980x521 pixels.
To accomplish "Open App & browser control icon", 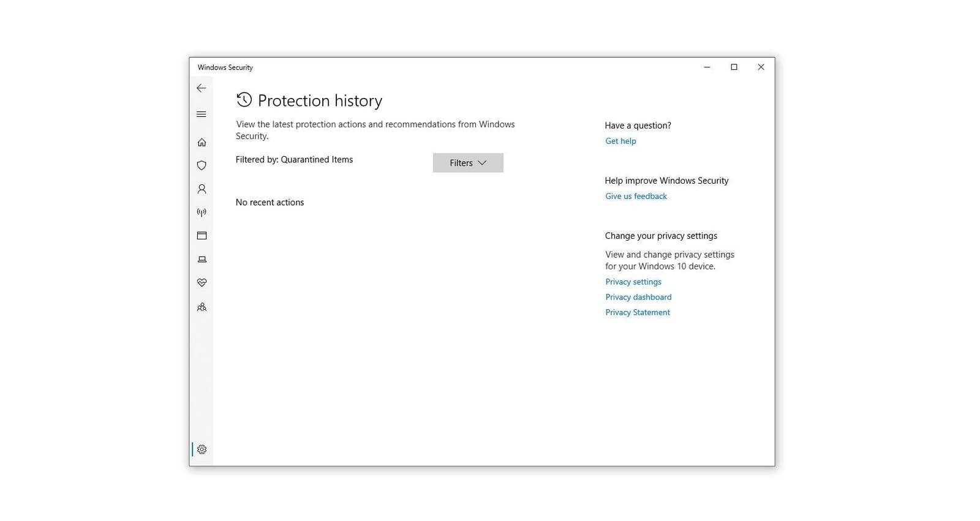I will tap(202, 236).
